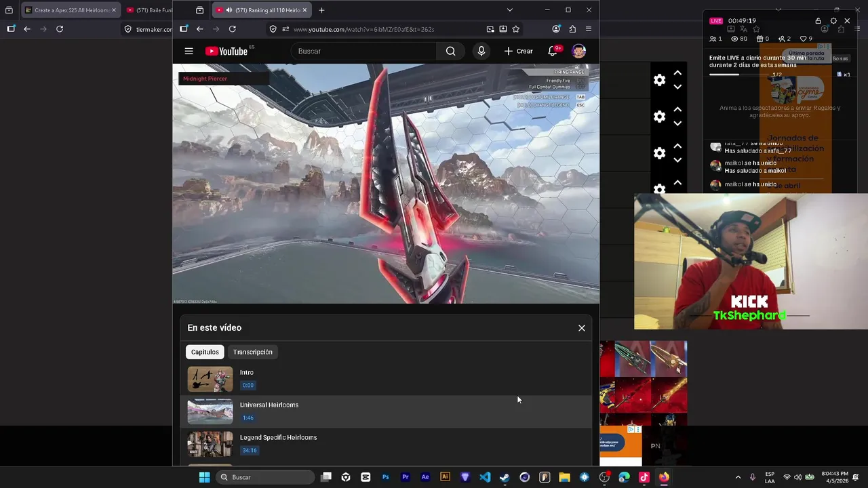This screenshot has width=868, height=488.
Task: Open Photoshop from the taskbar
Action: click(385, 477)
